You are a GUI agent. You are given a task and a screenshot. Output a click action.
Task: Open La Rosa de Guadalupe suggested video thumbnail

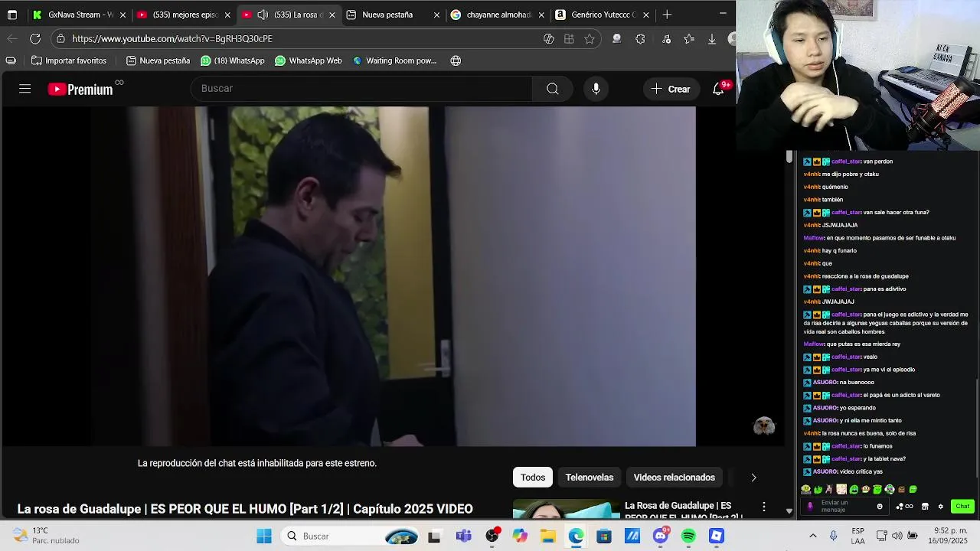click(567, 510)
